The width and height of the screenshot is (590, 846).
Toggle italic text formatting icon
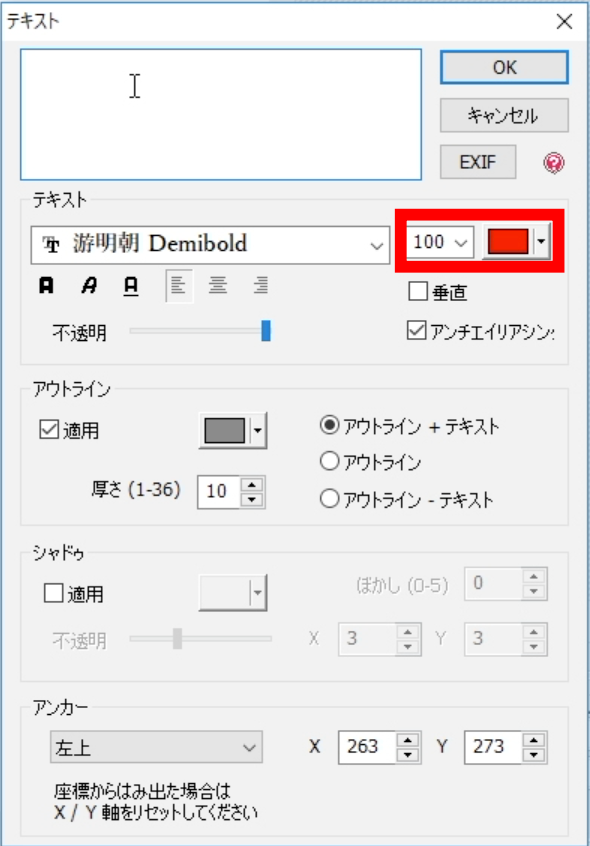[x=89, y=285]
